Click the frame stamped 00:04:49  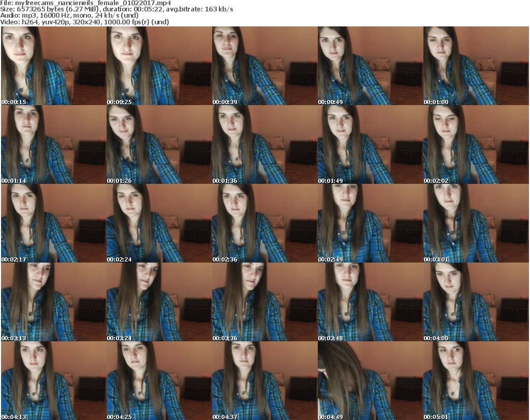click(x=370, y=381)
